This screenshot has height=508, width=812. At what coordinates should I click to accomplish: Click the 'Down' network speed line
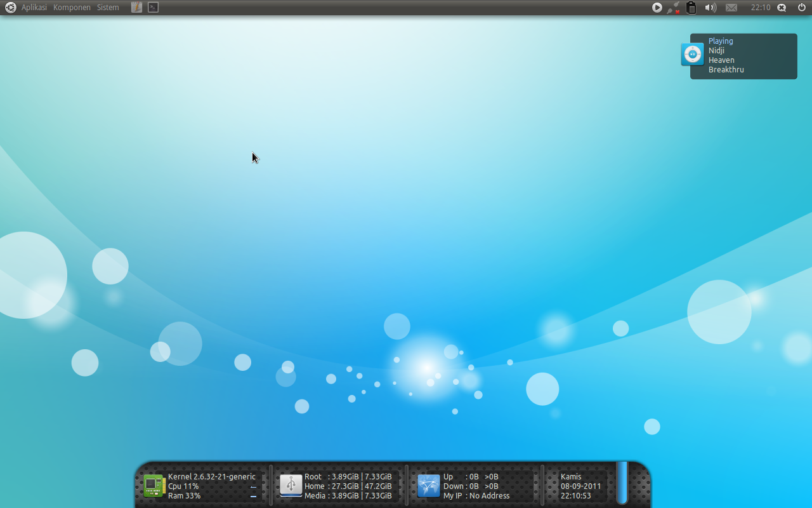[x=471, y=486]
